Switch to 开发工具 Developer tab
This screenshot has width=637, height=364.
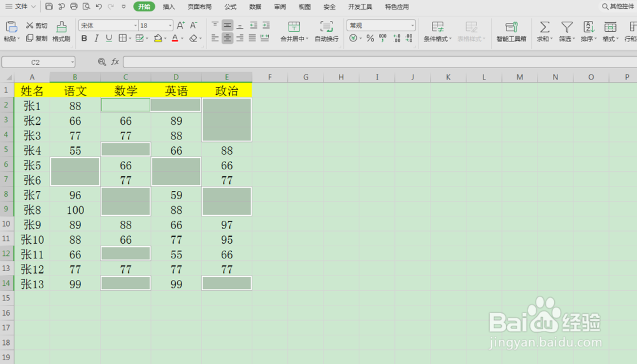[360, 6]
